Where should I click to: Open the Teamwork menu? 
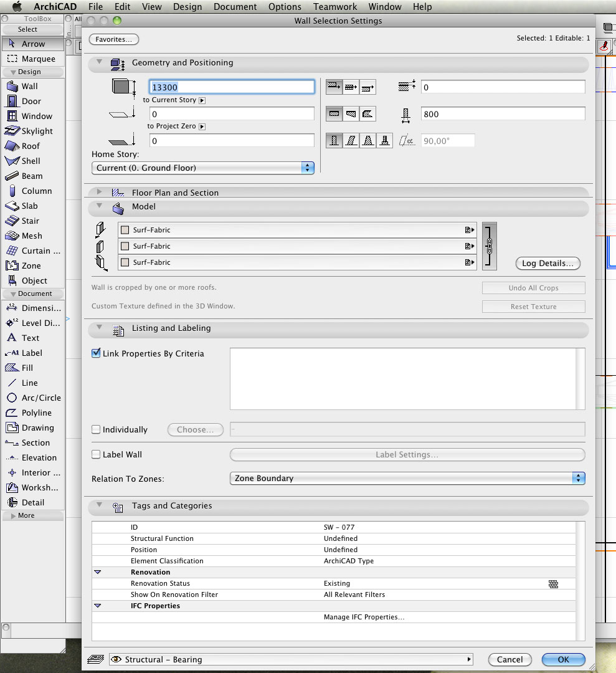[x=335, y=7]
